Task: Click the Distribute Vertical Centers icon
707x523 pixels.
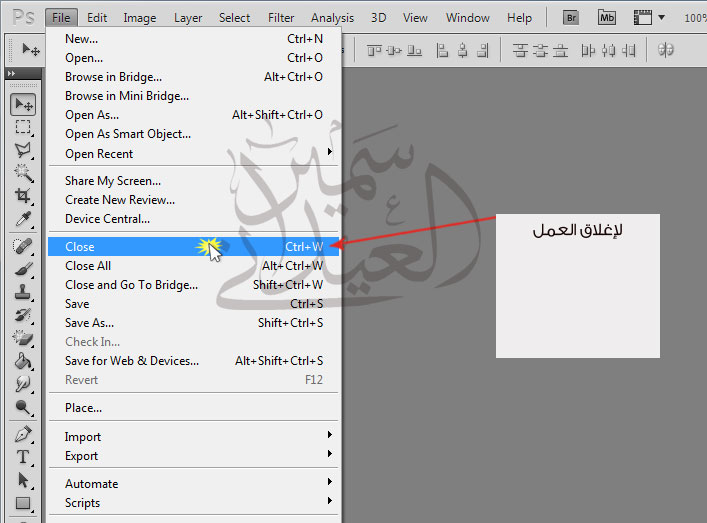Action: [540, 50]
